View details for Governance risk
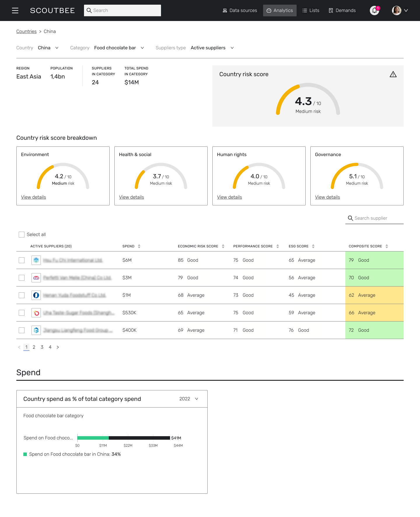The height and width of the screenshot is (517, 420). (327, 197)
